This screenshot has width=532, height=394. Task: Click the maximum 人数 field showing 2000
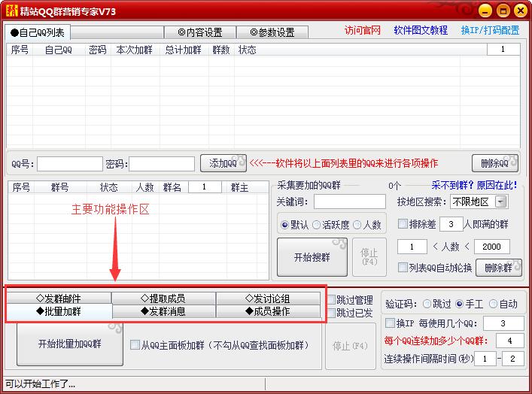click(491, 247)
